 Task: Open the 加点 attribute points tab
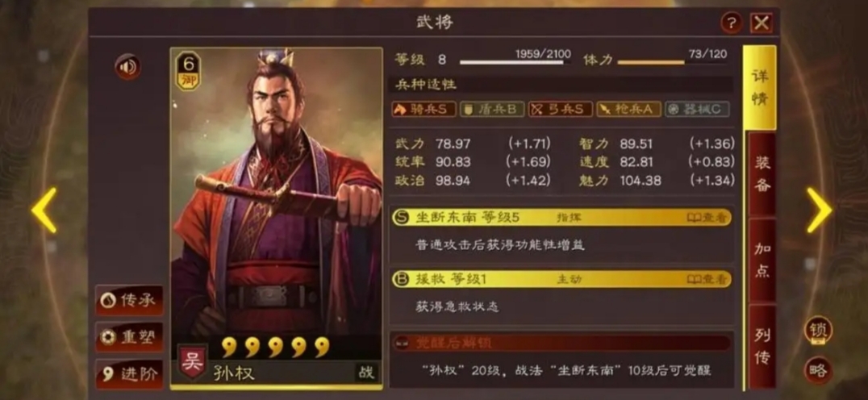click(762, 260)
